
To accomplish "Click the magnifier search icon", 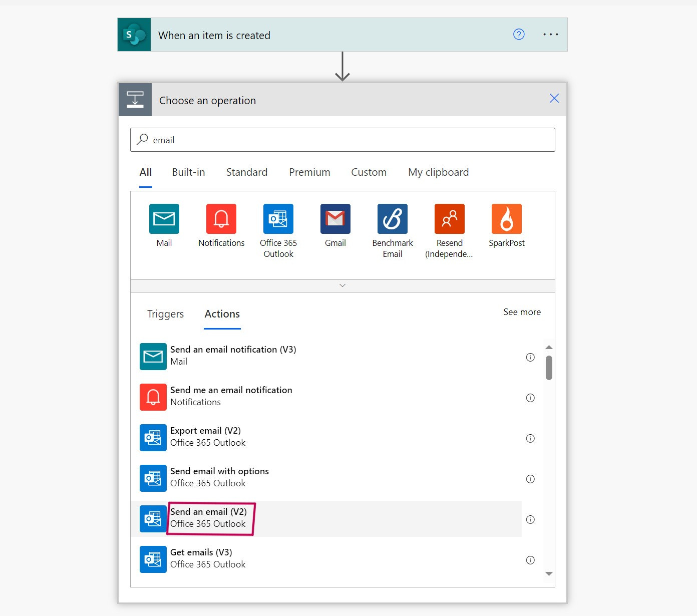I will pos(143,139).
